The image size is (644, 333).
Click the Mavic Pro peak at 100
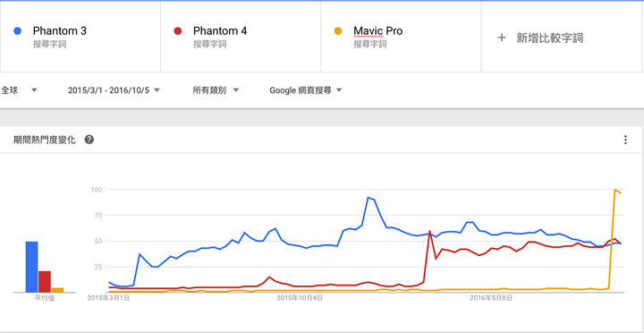[x=614, y=190]
